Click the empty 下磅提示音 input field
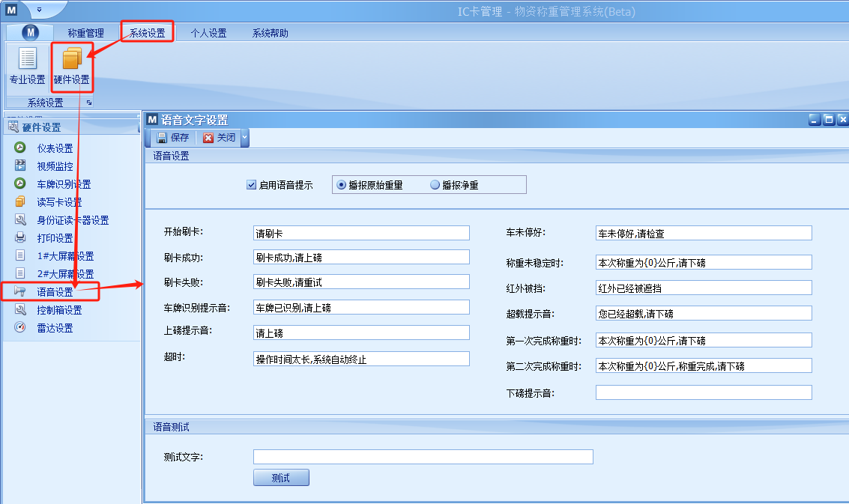Image resolution: width=849 pixels, height=504 pixels. tap(704, 392)
